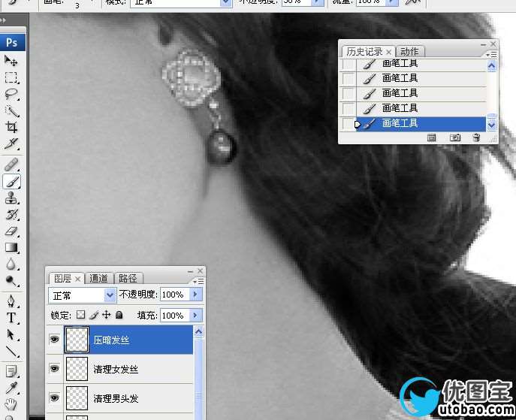Viewport: 516px width, 420px height.
Task: Select the Healing Brush tool
Action: [11, 165]
